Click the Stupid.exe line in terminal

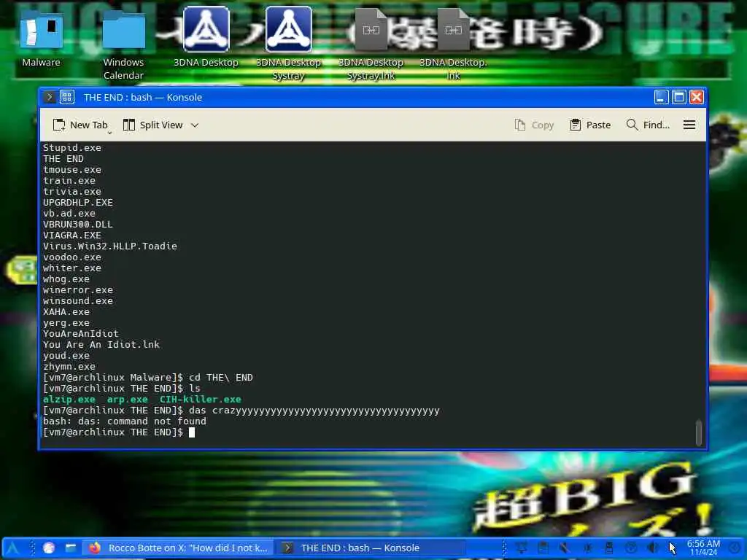point(72,147)
